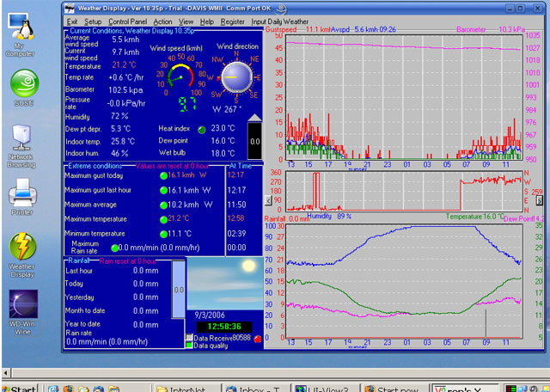The image size is (550, 392).
Task: Select the Printer desktop icon
Action: tap(22, 197)
